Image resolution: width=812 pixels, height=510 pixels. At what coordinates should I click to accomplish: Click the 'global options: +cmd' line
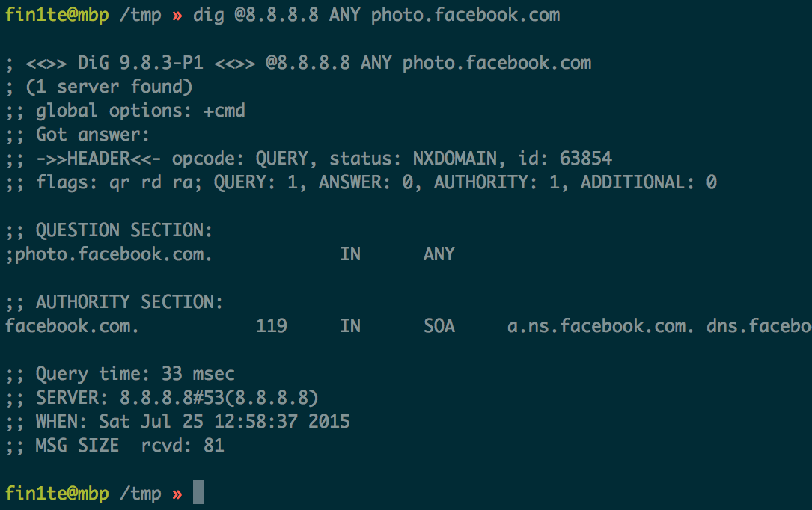[x=125, y=111]
